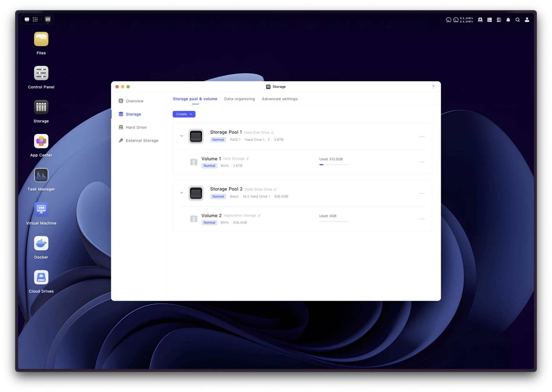Viewport: 552px width, 392px height.
Task: Click the Volume 1 usage progress bar
Action: click(333, 165)
